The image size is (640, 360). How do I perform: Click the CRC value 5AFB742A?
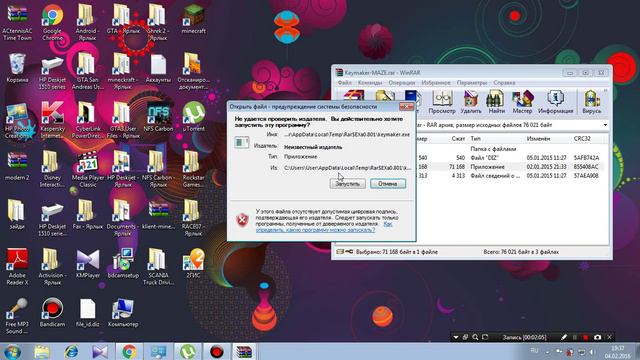(x=587, y=158)
